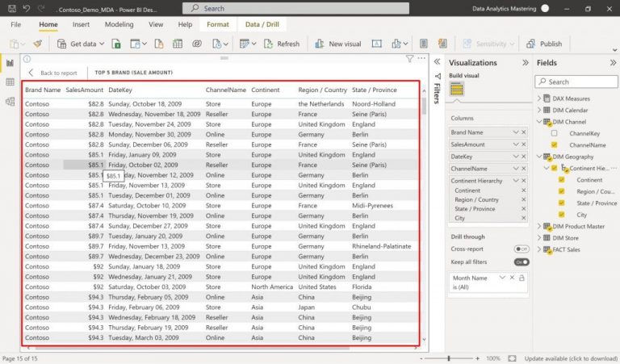Uncheck the Continent Hierarchy checkbox
Image resolution: width=620 pixels, height=364 pixels.
pyautogui.click(x=555, y=169)
